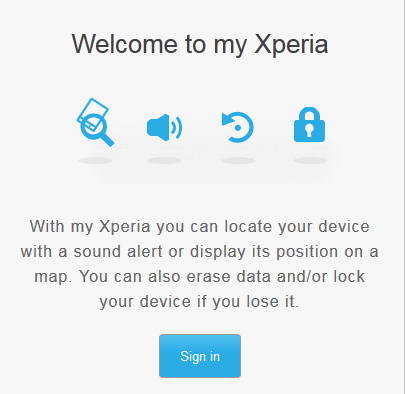Viewport: 405px width, 394px height.
Task: Click the locate device magnifier icon
Action: (x=95, y=122)
